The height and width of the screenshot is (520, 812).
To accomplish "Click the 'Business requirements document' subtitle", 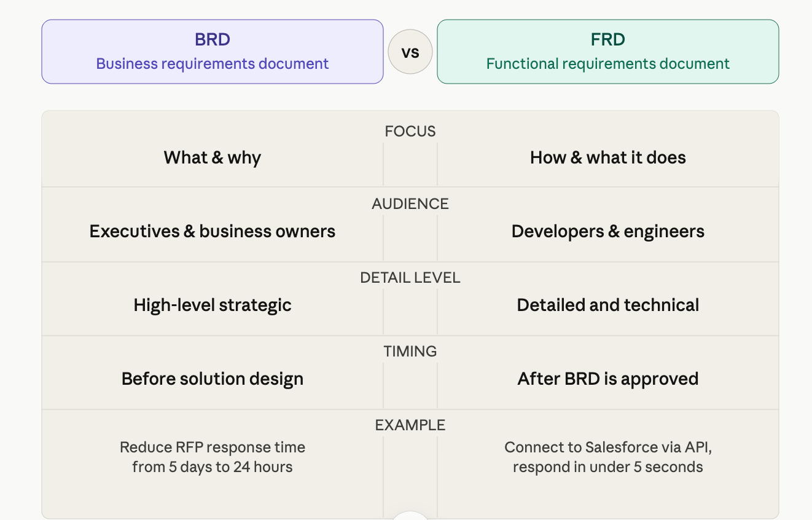I will 213,64.
